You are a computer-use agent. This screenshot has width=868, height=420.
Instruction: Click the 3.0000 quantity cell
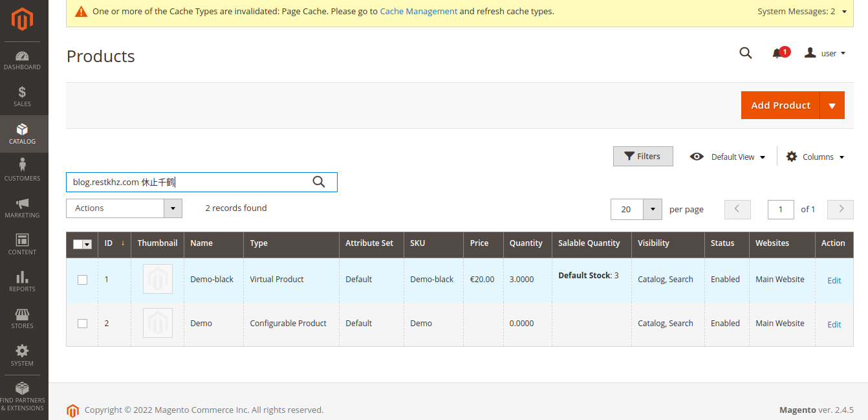point(527,280)
